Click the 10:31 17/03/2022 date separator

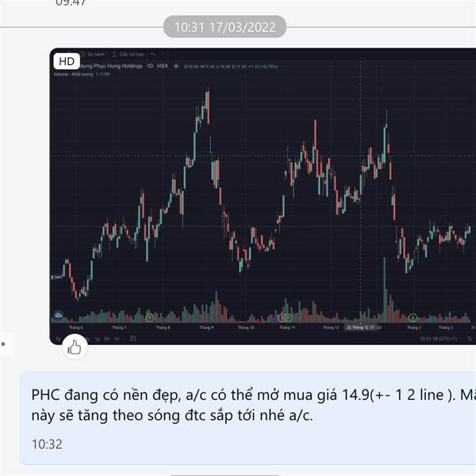pyautogui.click(x=225, y=27)
